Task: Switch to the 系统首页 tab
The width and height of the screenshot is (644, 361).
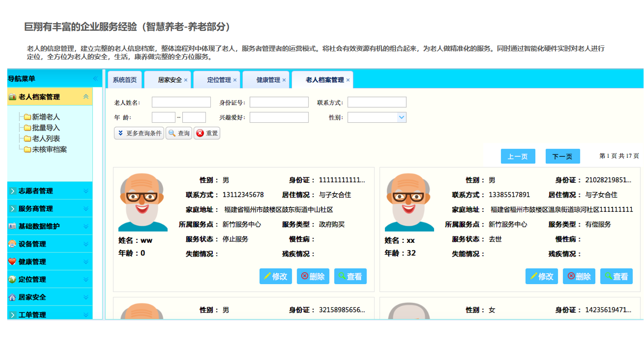Action: click(x=125, y=80)
